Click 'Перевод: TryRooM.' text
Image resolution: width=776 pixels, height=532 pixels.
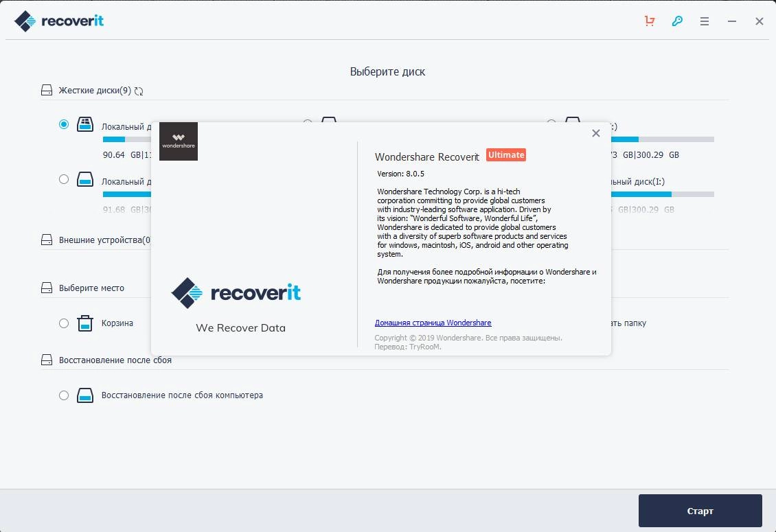(408, 347)
